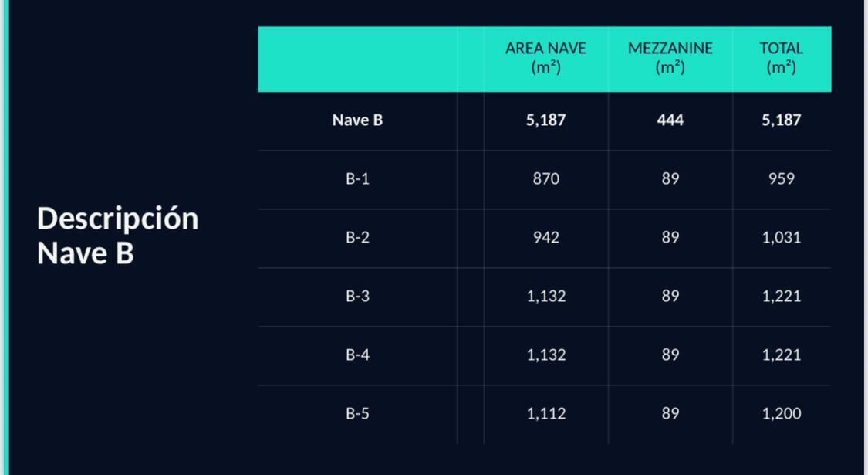Viewport: 868px width, 475px height.
Task: Select the Nave B row label
Action: 357,120
